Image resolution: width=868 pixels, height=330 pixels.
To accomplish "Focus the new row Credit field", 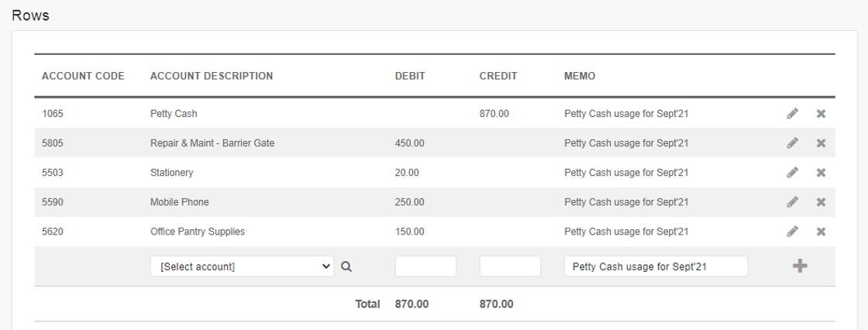I will point(510,266).
